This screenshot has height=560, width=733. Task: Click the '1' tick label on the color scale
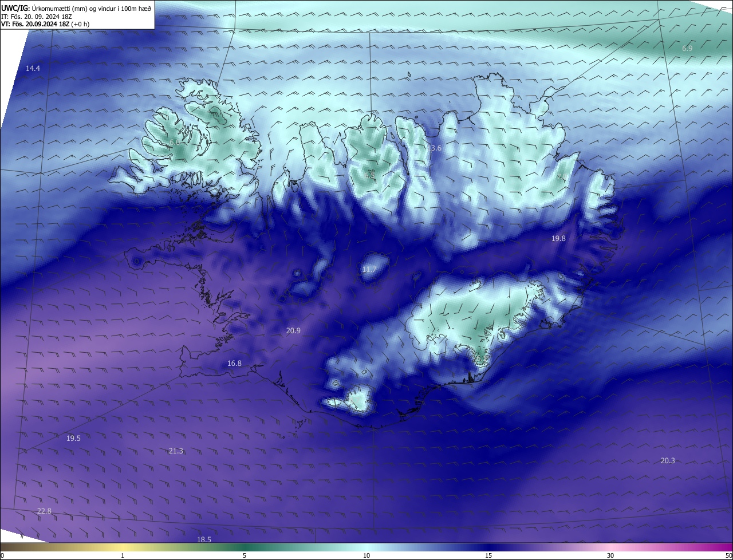(123, 556)
